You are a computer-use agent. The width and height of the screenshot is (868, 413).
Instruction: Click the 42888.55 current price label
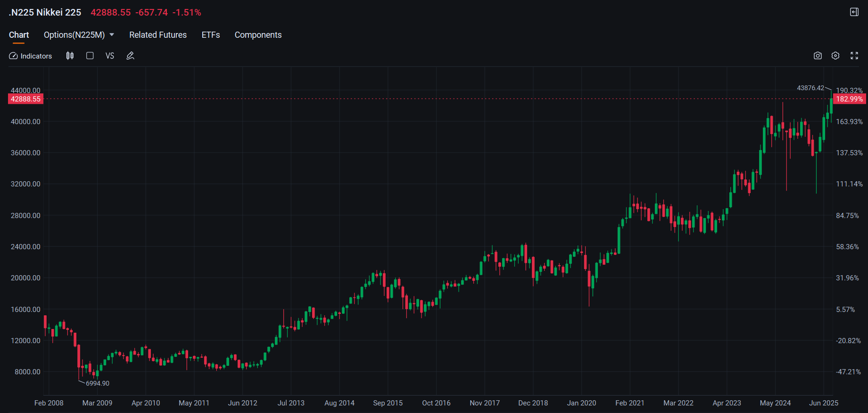tap(26, 99)
